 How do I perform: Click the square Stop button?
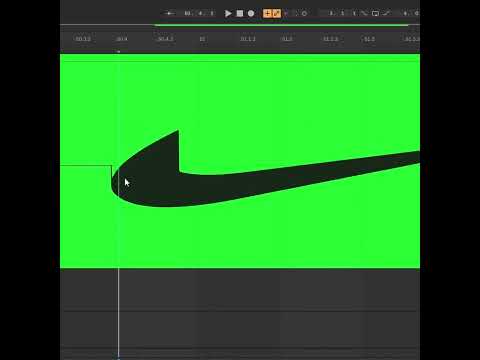(240, 13)
